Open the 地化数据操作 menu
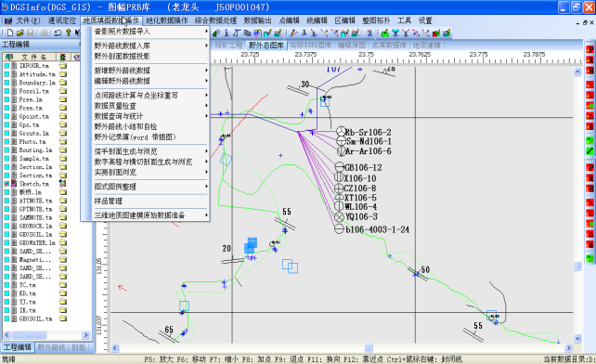 click(x=167, y=20)
